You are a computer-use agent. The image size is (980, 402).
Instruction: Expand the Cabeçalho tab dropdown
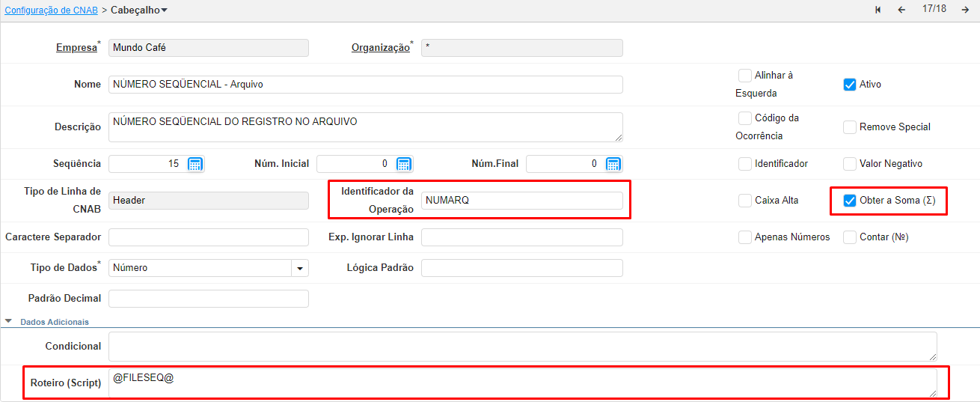coord(164,10)
